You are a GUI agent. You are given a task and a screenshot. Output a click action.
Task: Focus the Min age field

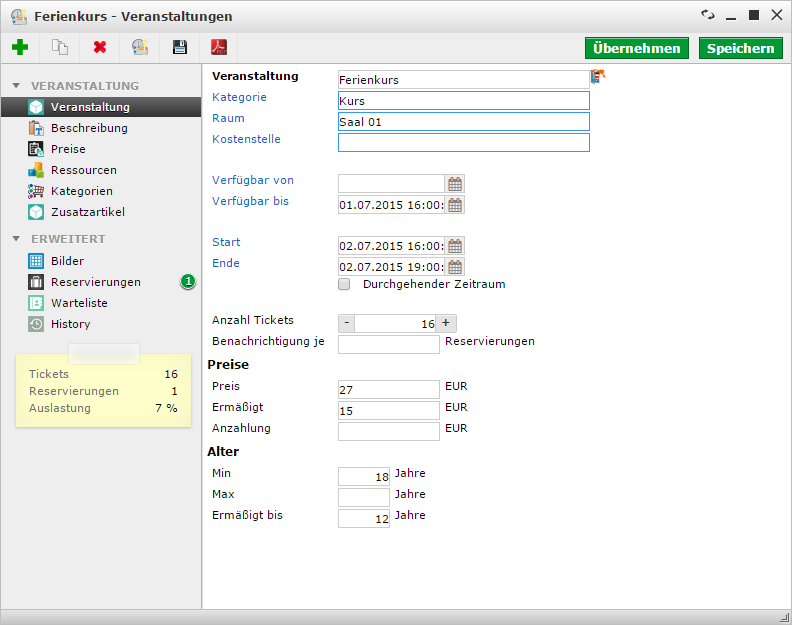click(364, 476)
